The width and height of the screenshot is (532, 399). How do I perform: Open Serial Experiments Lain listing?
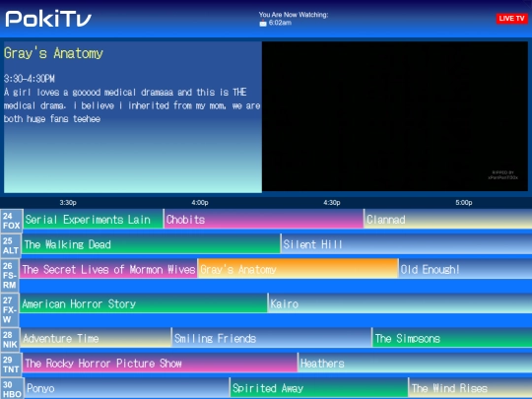(x=93, y=219)
